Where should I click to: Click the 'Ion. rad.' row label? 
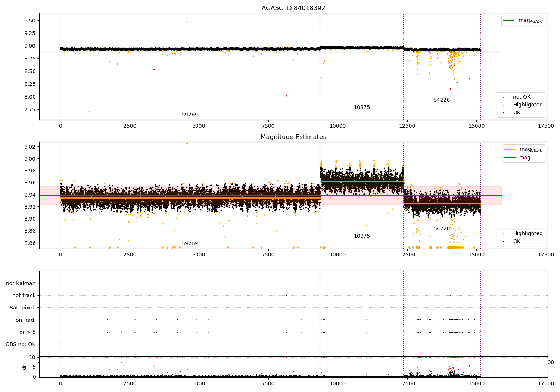pos(25,320)
